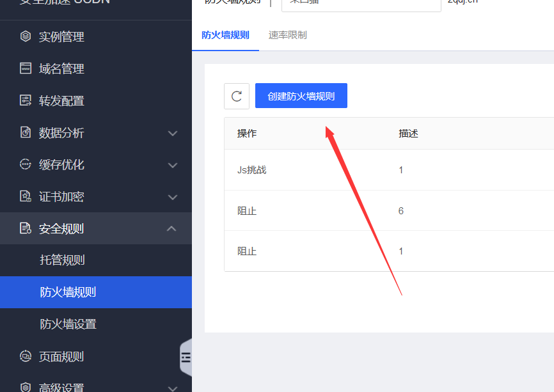Image resolution: width=554 pixels, height=392 pixels.
Task: Switch to the 速率限制 tab
Action: 288,35
